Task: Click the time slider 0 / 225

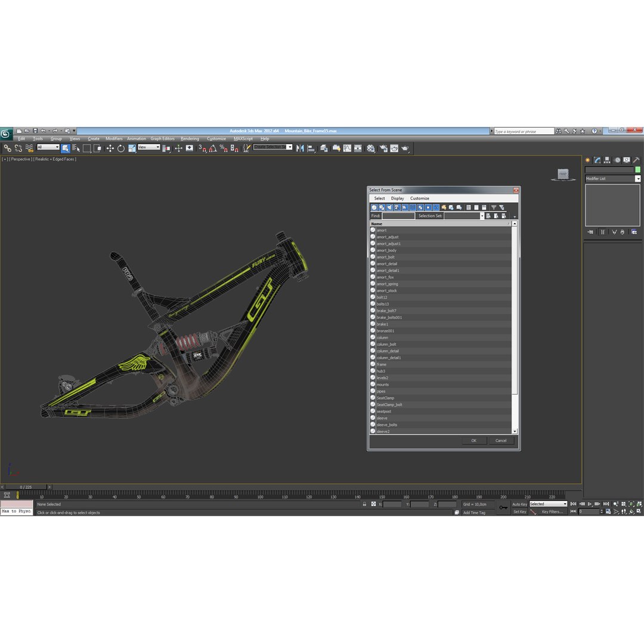Action: 26,487
